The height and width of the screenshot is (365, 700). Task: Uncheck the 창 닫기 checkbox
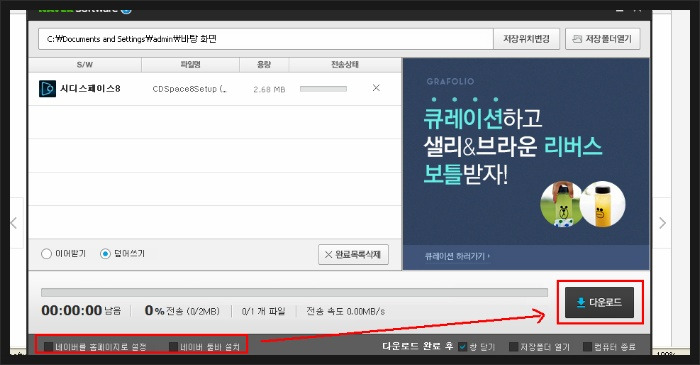click(462, 347)
